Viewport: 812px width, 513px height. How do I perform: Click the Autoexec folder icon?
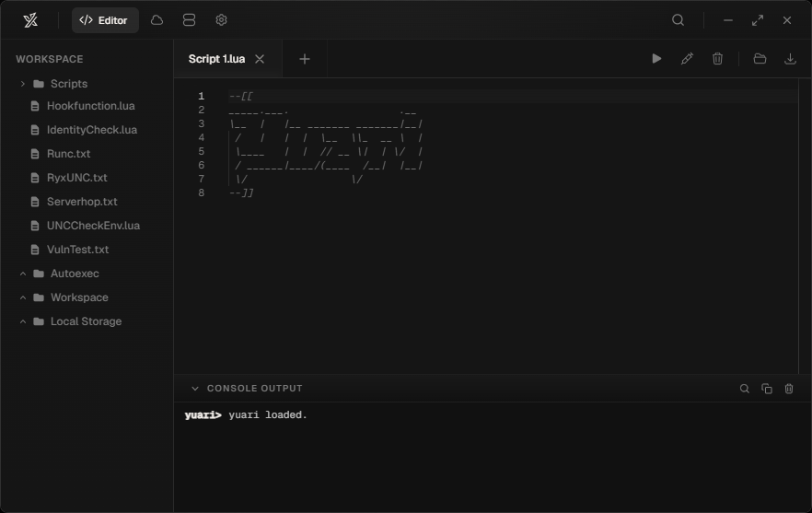pos(39,274)
